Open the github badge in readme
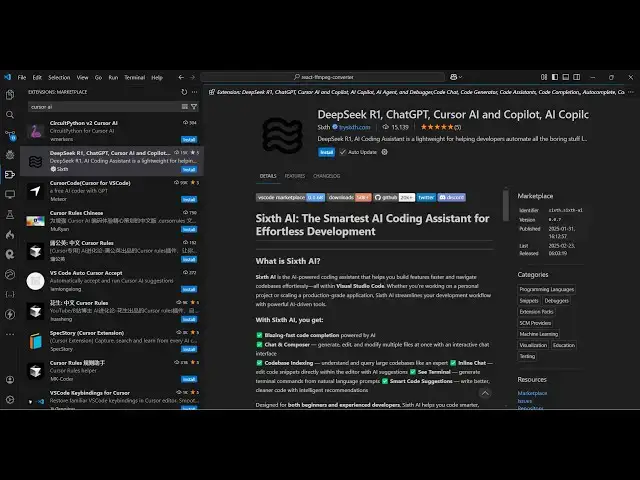 (394, 198)
